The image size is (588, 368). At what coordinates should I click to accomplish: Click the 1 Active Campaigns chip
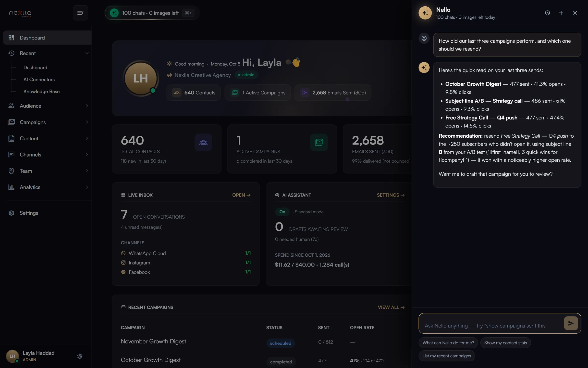click(257, 92)
